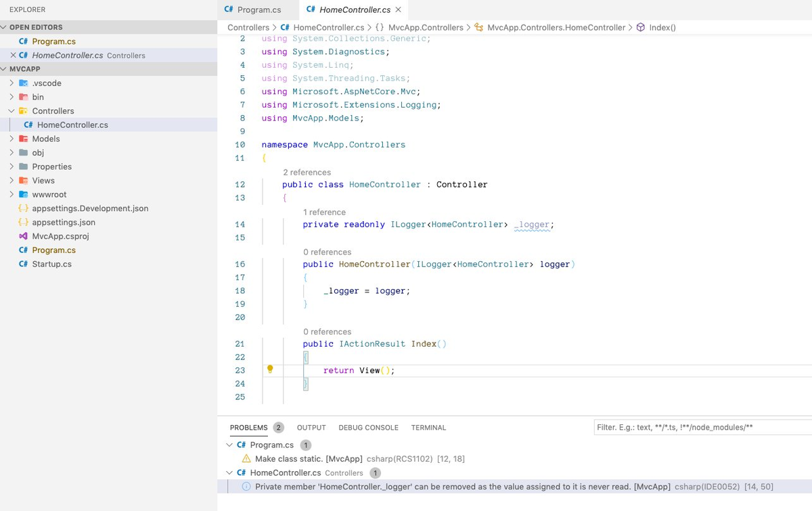The image size is (812, 511).
Task: Click the Controllers folder icon
Action: 23,111
